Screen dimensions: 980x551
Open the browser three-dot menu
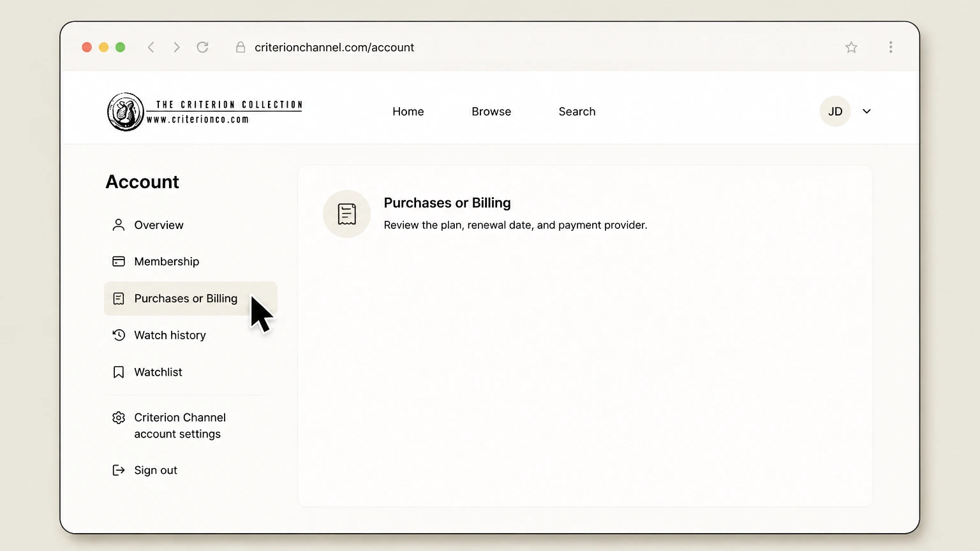point(891,47)
